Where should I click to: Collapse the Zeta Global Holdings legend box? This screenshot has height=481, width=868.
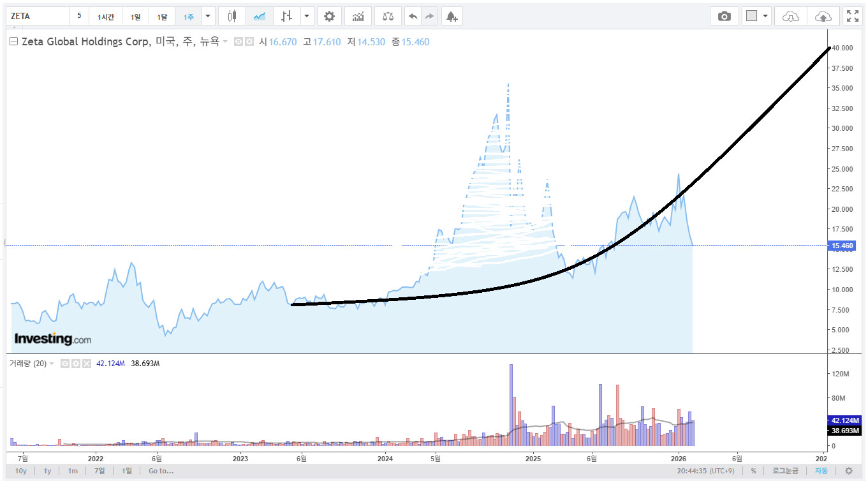click(x=13, y=42)
